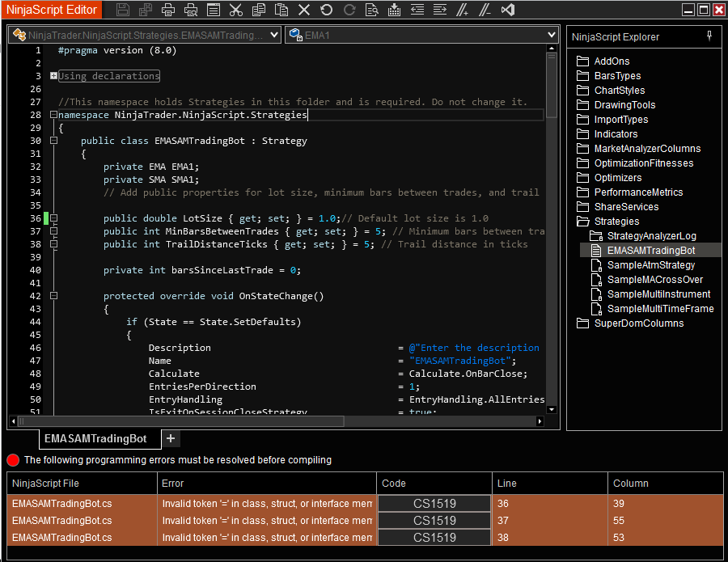Click the Paste clipboard icon
This screenshot has width=728, height=562.
(281, 11)
